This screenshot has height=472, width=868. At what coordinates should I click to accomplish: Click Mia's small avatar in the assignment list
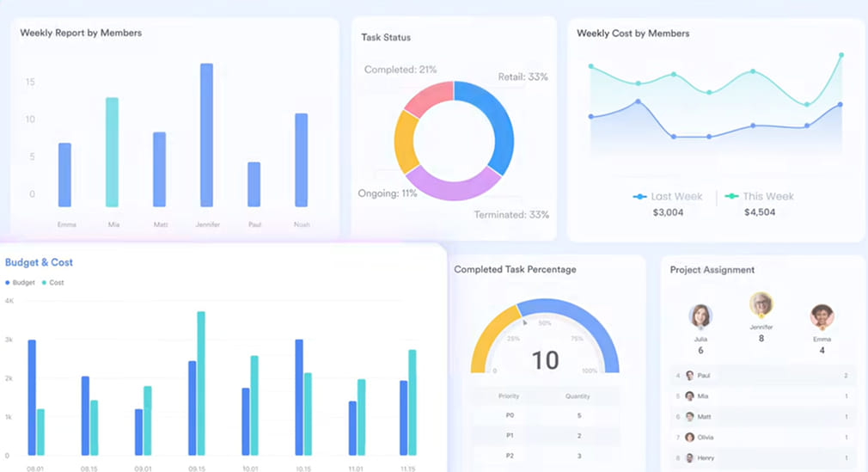click(689, 396)
